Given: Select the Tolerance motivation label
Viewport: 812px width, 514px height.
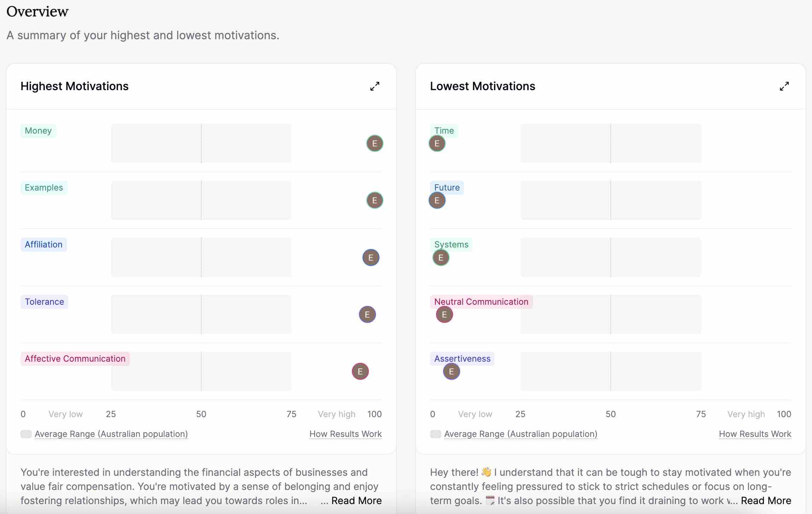Looking at the screenshot, I should coord(44,301).
